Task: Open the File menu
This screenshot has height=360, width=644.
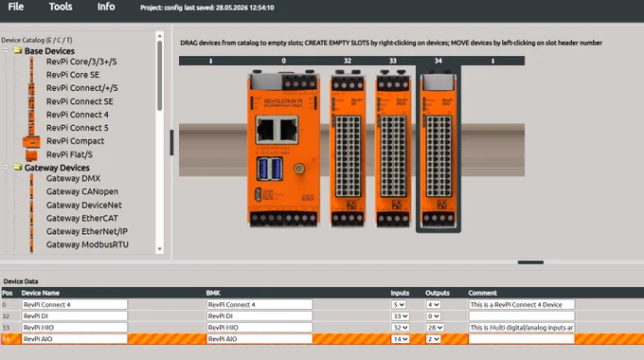Action: tap(15, 7)
